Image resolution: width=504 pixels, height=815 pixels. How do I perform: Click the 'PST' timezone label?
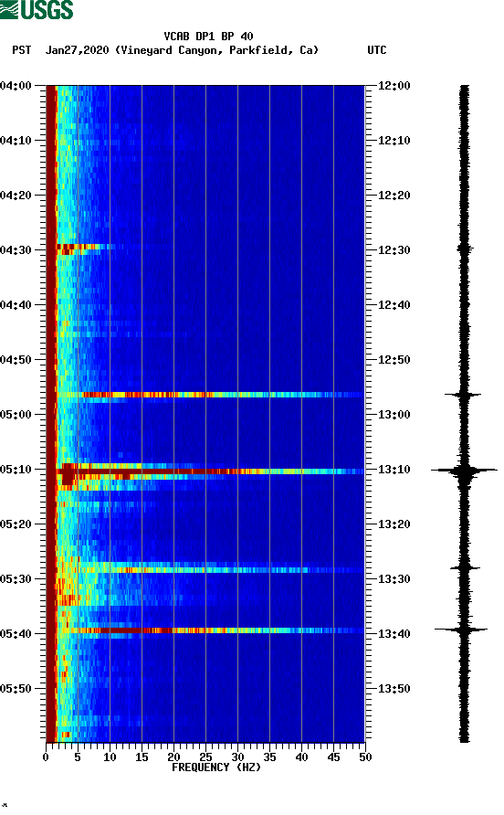22,50
